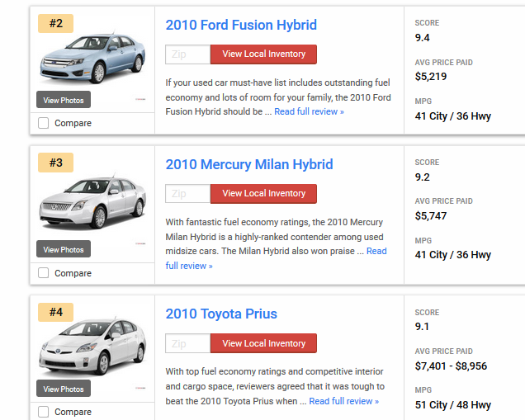Screen dimensions: 525x420
Task: Check Compare box for Toyota Prius
Action: pos(43,412)
